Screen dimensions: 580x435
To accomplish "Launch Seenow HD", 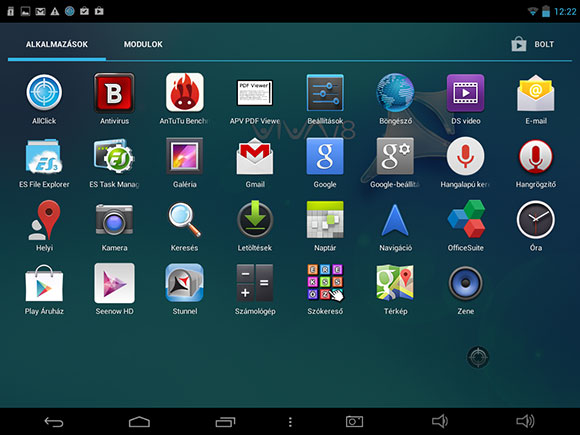I will point(114,283).
